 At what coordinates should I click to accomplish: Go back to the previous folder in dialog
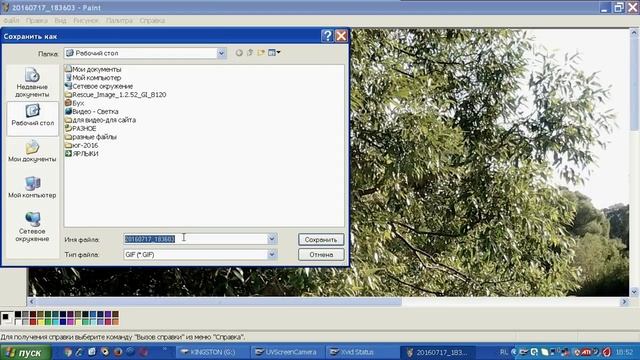pos(239,53)
